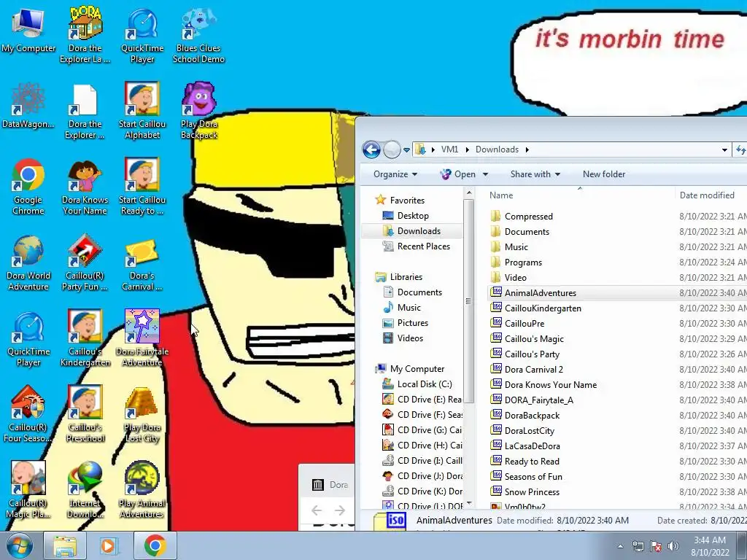Open the Organize menu
This screenshot has height=560, width=747.
[x=395, y=174]
